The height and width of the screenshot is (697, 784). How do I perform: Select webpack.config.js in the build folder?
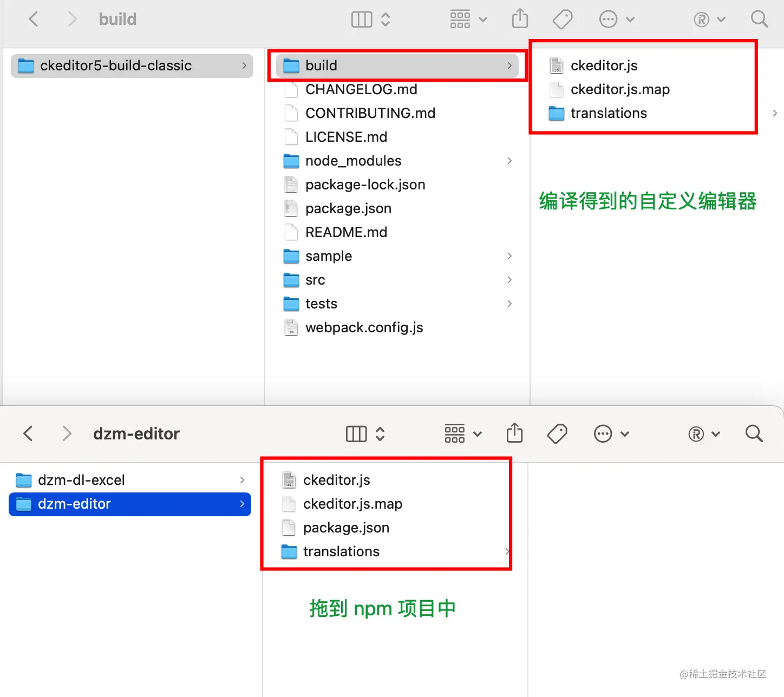pos(364,327)
